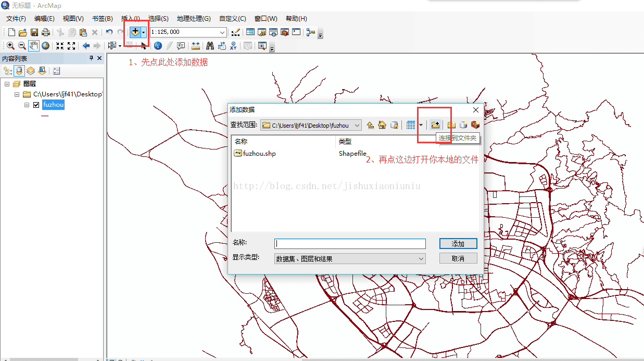Select the Zoom Out tool

click(22, 46)
